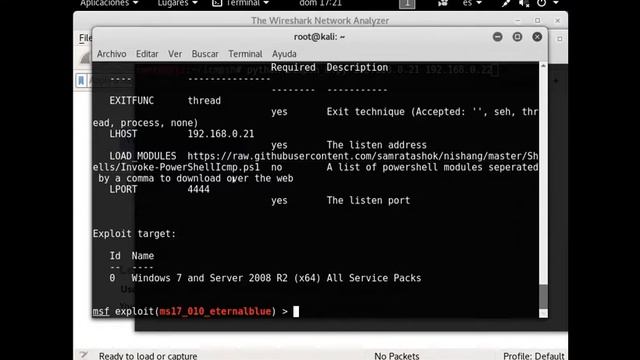Click the terminal scrollbar thumb at the bottom
Viewport: 640px width, 360px height.
tap(543, 296)
